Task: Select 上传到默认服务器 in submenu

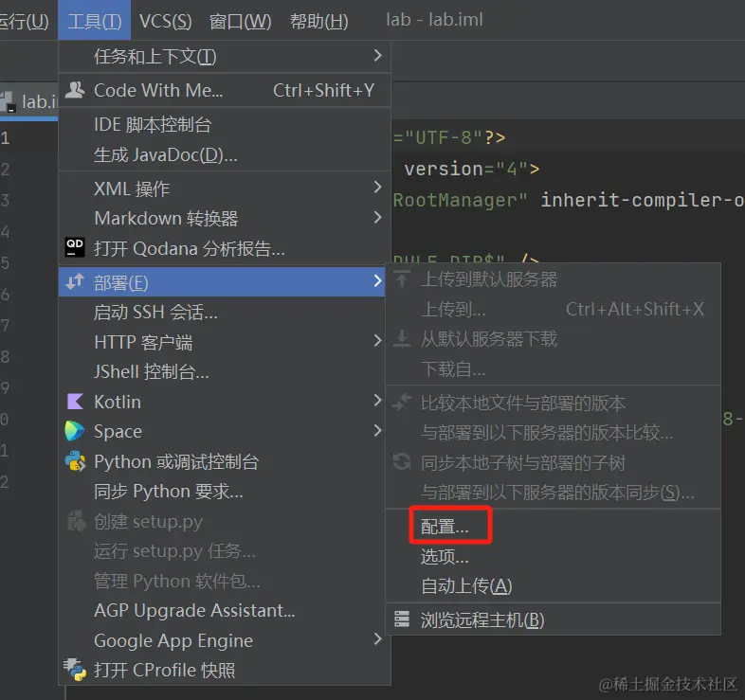Action: 553,279
